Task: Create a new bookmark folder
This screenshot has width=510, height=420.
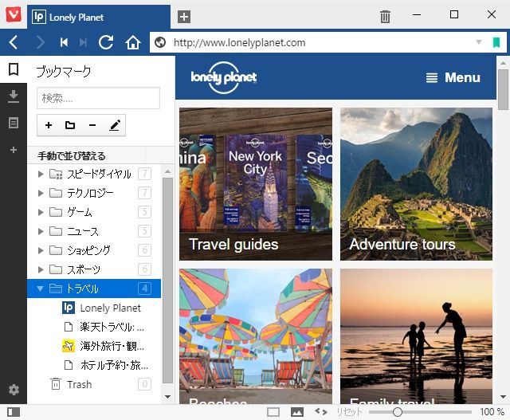Action: tap(70, 125)
